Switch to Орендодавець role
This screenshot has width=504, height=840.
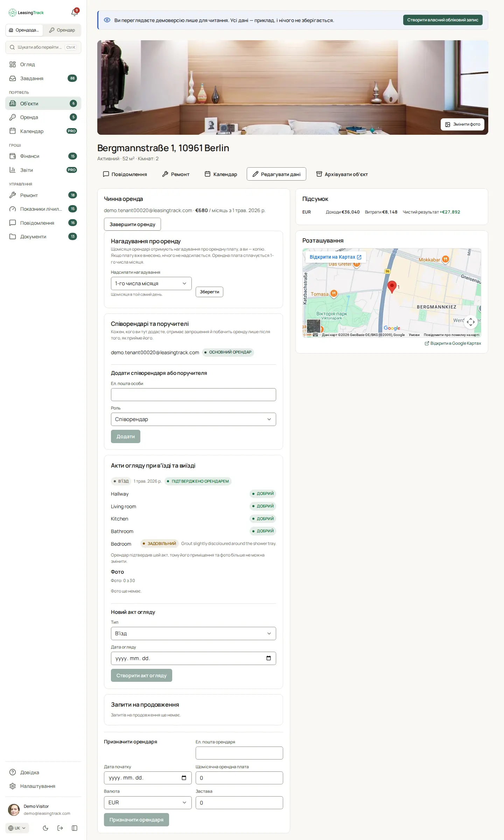click(x=24, y=30)
